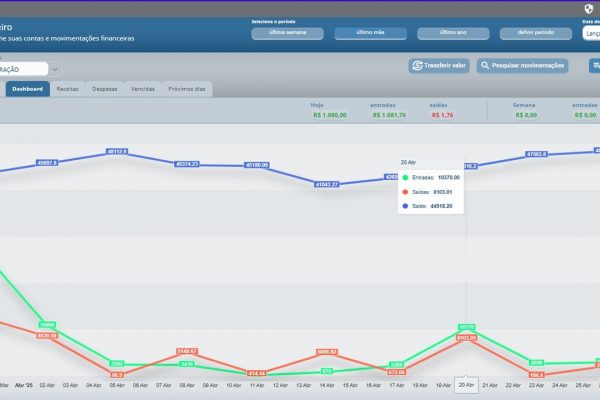Click the green entradas point 670
The image size is (600, 400).
(x=327, y=371)
